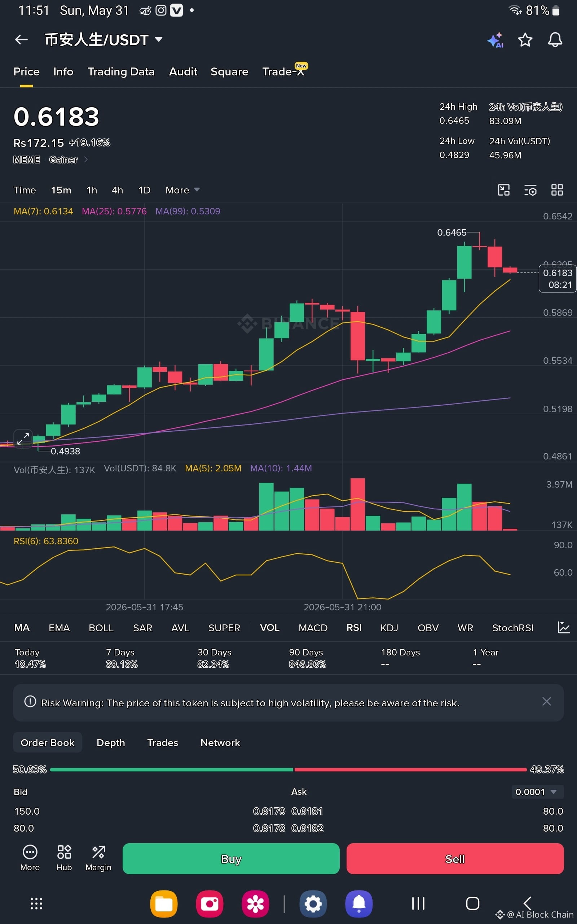Toggle the MACD indicator
The height and width of the screenshot is (924, 577).
click(313, 628)
